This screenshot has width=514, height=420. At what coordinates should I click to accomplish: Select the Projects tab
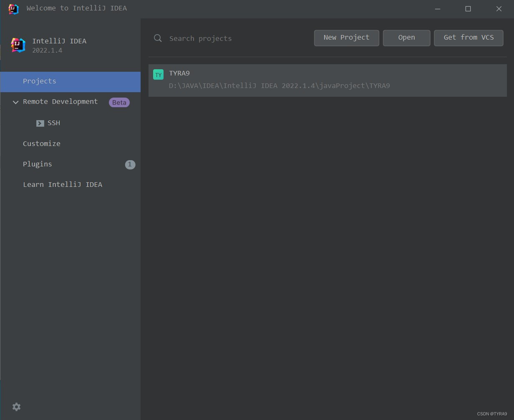pyautogui.click(x=71, y=82)
